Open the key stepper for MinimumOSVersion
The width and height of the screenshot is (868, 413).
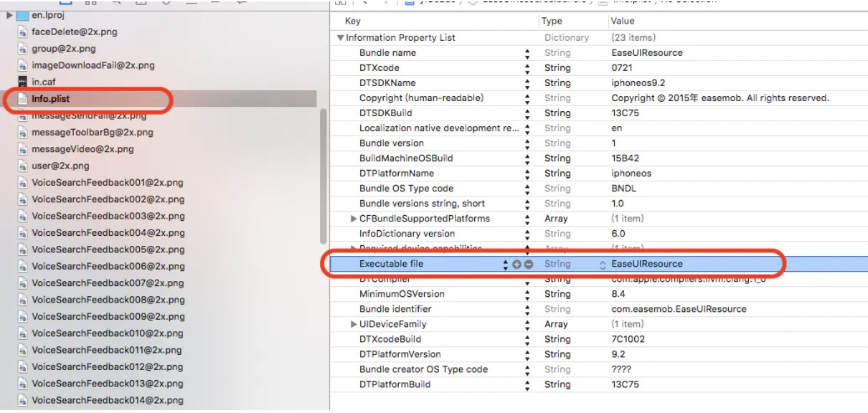pyautogui.click(x=527, y=294)
